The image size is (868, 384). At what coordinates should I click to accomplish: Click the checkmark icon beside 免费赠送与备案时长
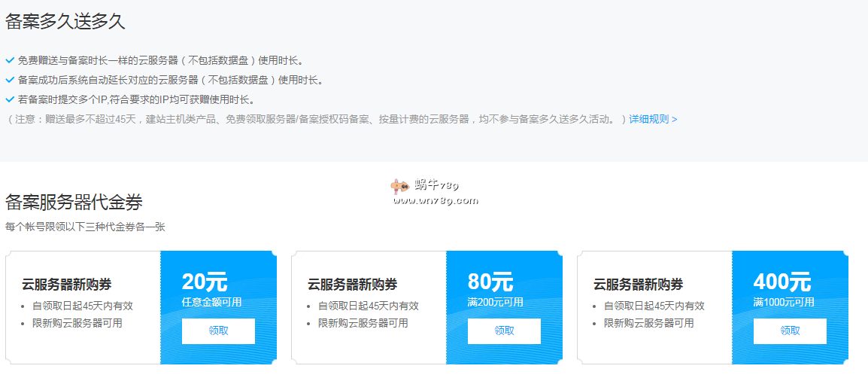pyautogui.click(x=10, y=60)
